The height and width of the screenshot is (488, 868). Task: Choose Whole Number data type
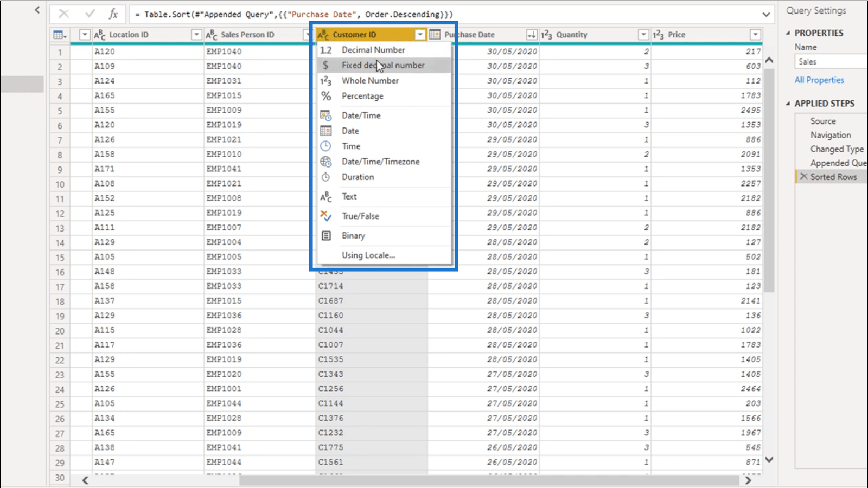pos(384,80)
